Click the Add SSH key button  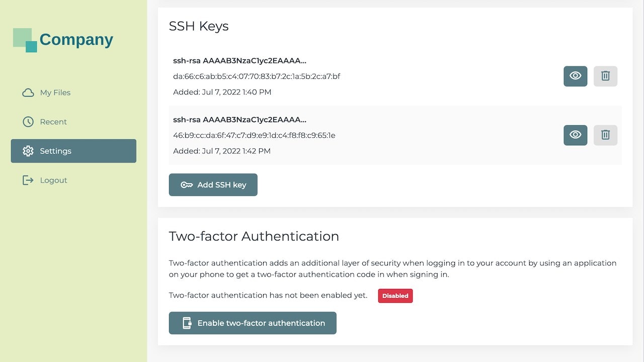(213, 185)
